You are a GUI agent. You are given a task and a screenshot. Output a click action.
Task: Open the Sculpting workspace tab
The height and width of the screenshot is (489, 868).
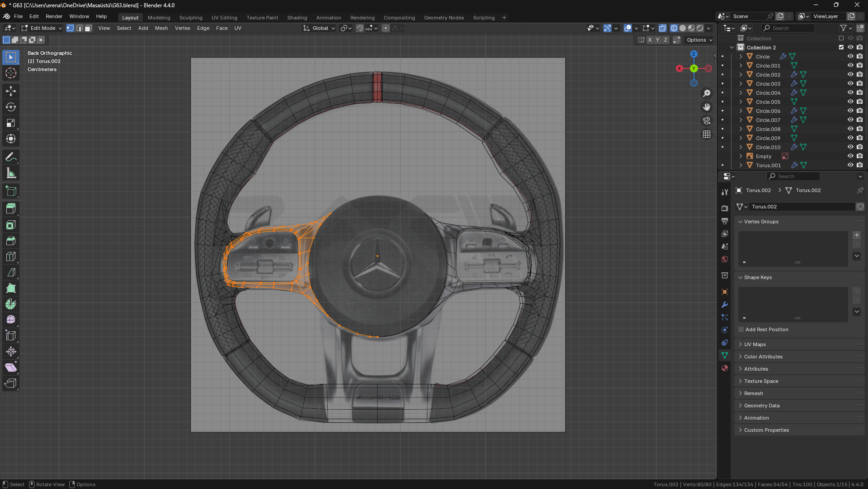tap(191, 18)
